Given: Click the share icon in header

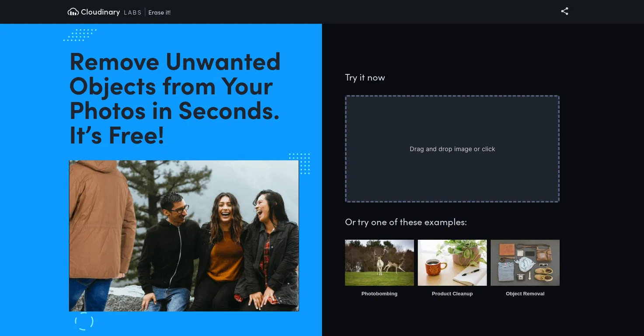Looking at the screenshot, I should coord(564,11).
